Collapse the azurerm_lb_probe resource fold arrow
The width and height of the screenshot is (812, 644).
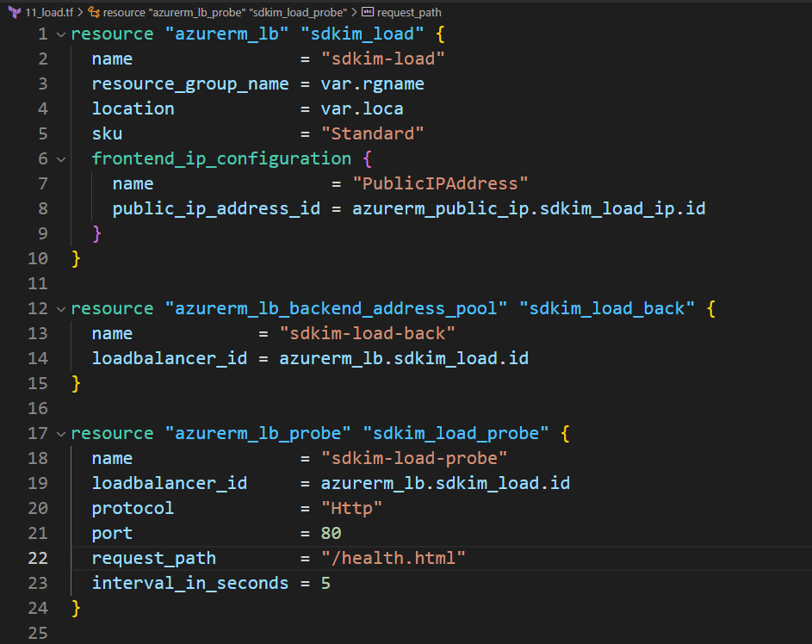pyautogui.click(x=61, y=434)
